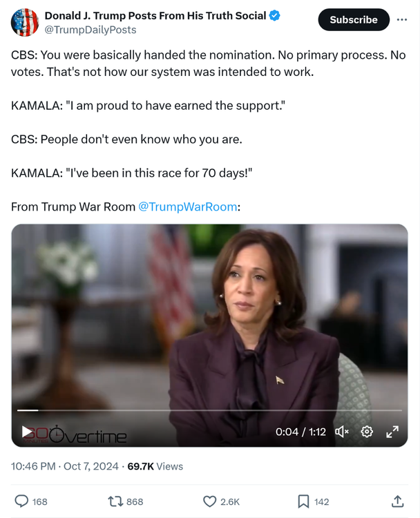
Task: Click the reply comment icon
Action: 22,501
